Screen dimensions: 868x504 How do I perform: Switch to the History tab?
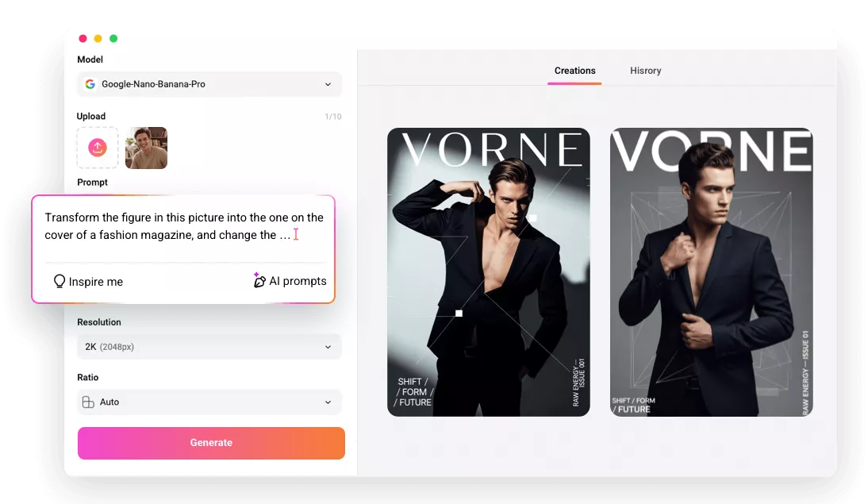coord(645,71)
